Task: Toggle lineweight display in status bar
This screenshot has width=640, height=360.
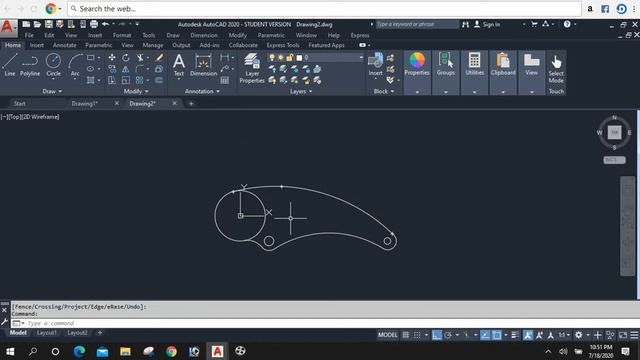Action: [x=515, y=335]
